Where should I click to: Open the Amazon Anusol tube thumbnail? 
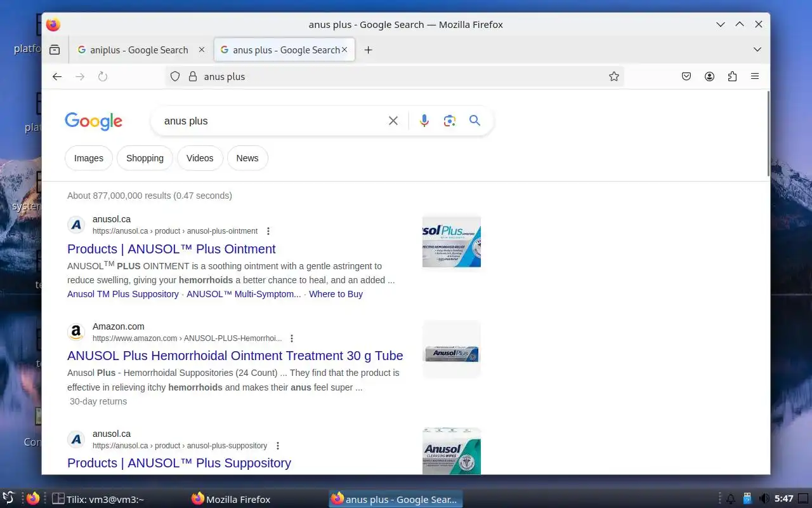pyautogui.click(x=452, y=349)
